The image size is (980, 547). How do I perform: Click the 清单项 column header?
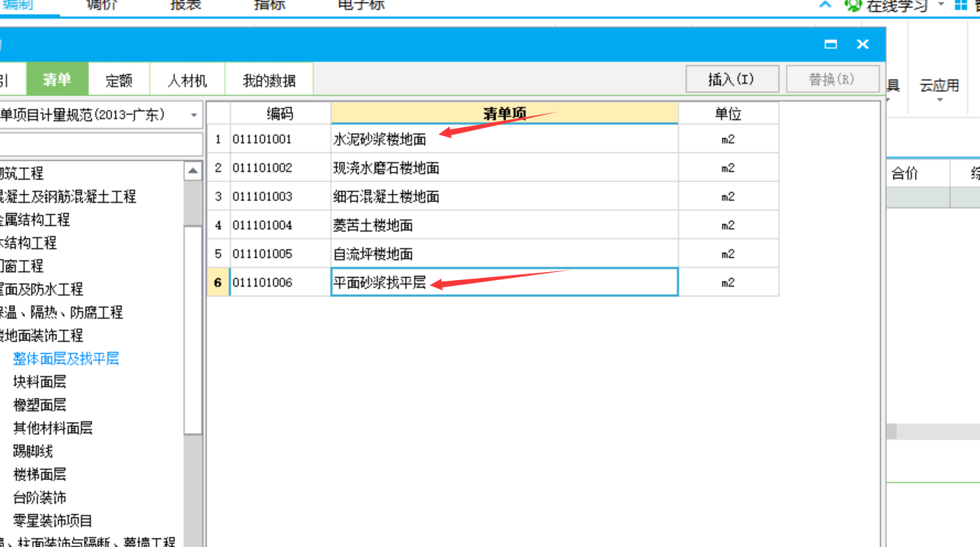[505, 113]
